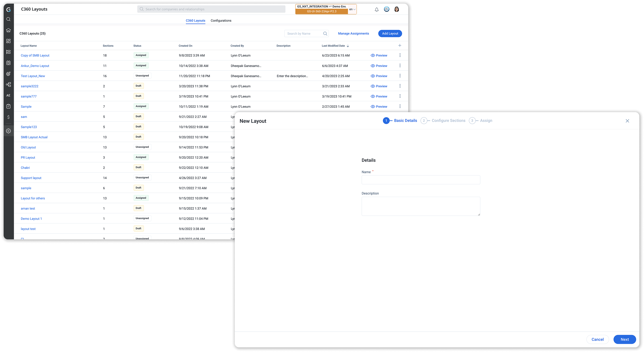644x352 pixels.
Task: Sort by Last Modified Date arrow
Action: pyautogui.click(x=348, y=46)
